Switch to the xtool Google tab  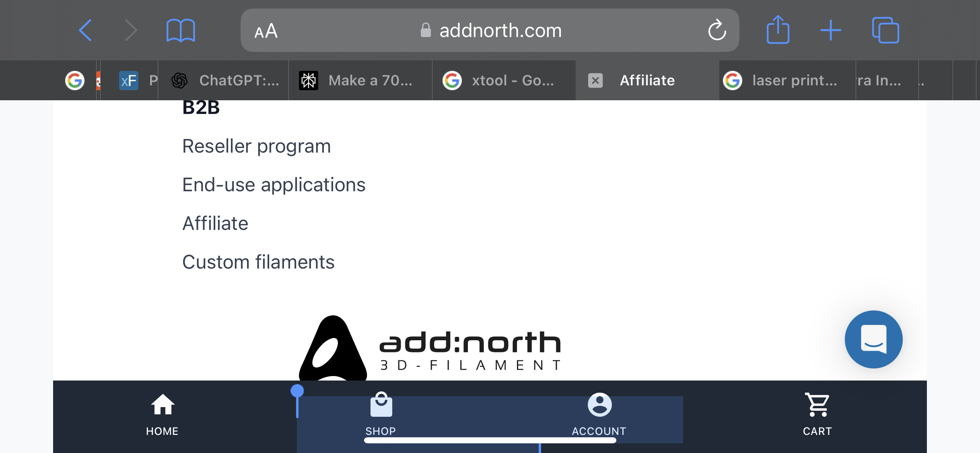[504, 81]
